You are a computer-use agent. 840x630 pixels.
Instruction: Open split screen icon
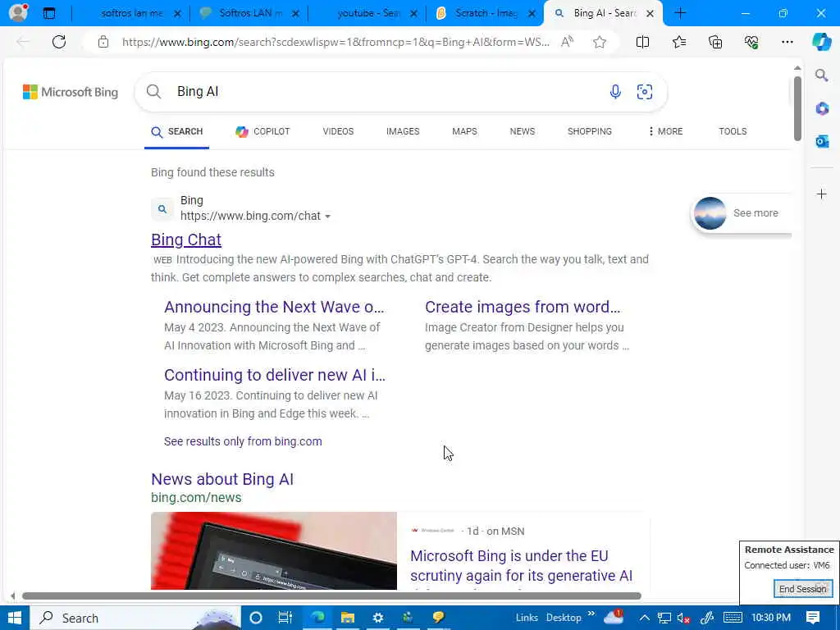(642, 42)
